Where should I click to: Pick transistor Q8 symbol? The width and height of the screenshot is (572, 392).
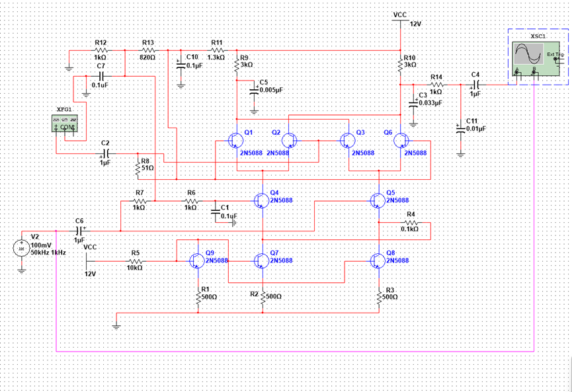(378, 260)
